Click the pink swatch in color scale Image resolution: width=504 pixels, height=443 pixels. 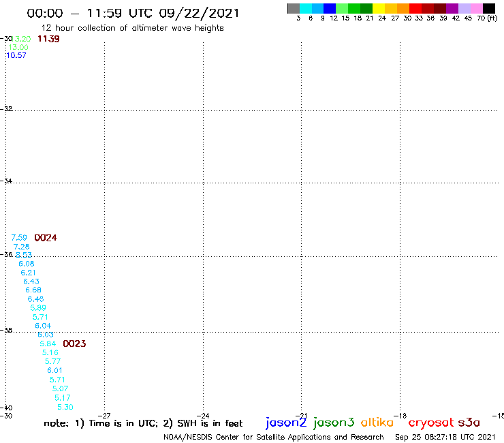(477, 8)
